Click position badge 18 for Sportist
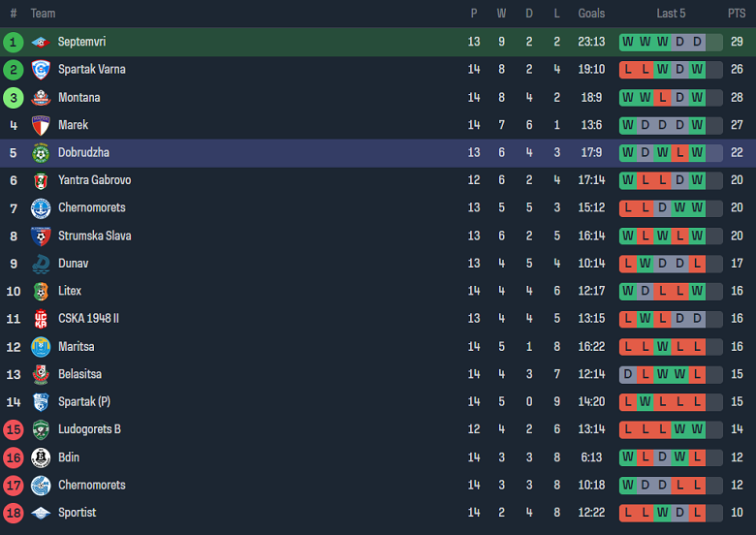 point(14,513)
